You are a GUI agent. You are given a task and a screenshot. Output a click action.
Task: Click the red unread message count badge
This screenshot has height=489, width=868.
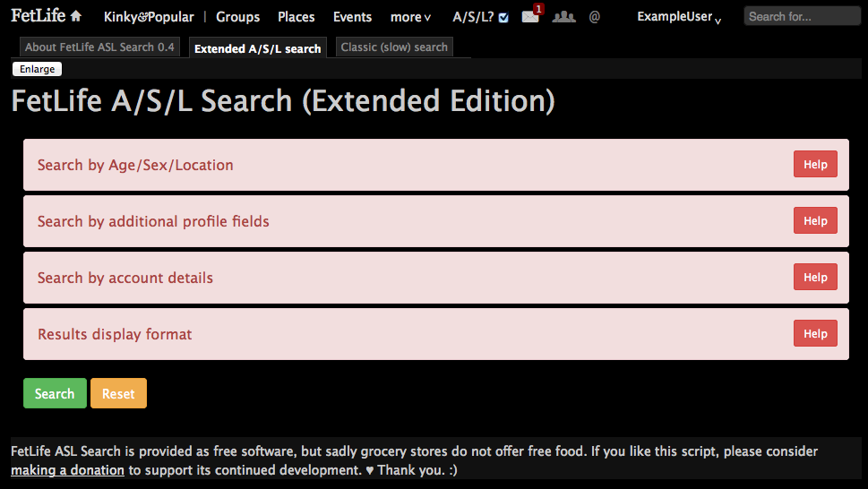538,9
